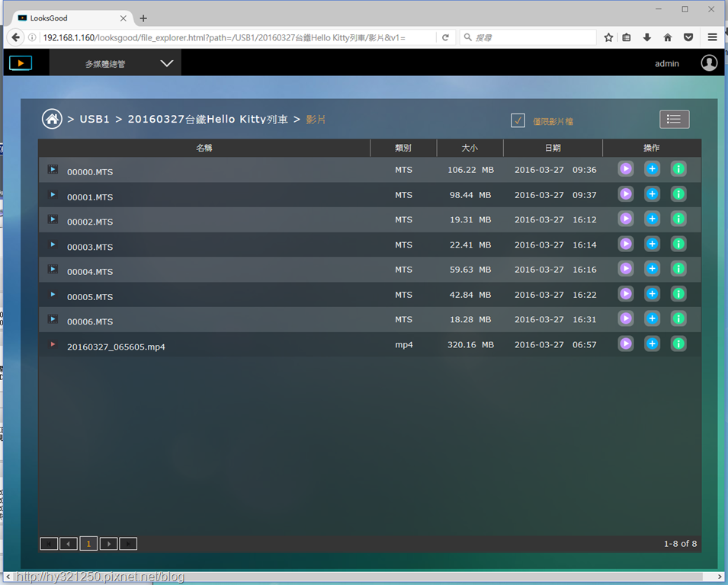
Task: Play 00006.MTS with purple play icon
Action: coord(626,318)
